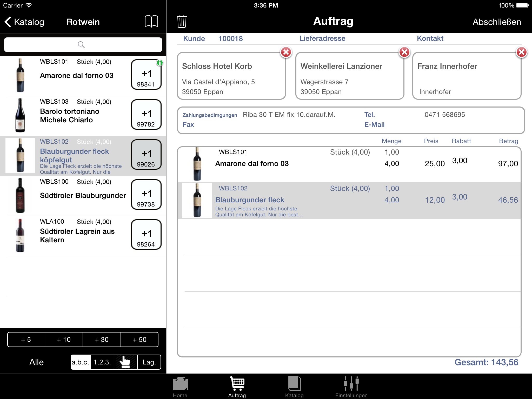Sort list numerically with 1.2.3.
The width and height of the screenshot is (532, 399).
tap(102, 362)
